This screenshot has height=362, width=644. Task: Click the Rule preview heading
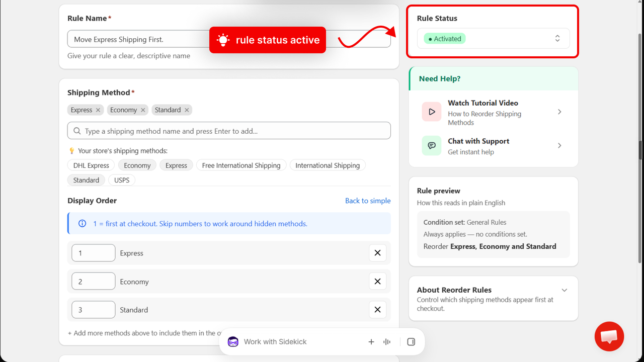click(439, 191)
